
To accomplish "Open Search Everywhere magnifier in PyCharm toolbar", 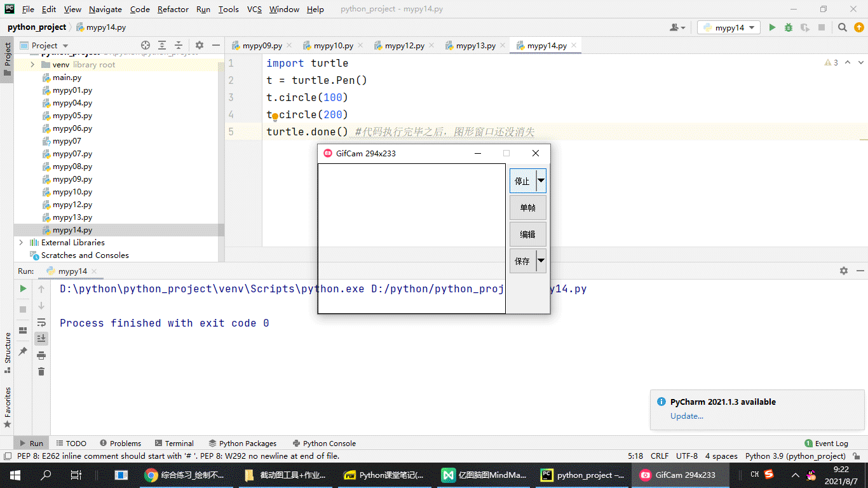I will click(x=843, y=27).
